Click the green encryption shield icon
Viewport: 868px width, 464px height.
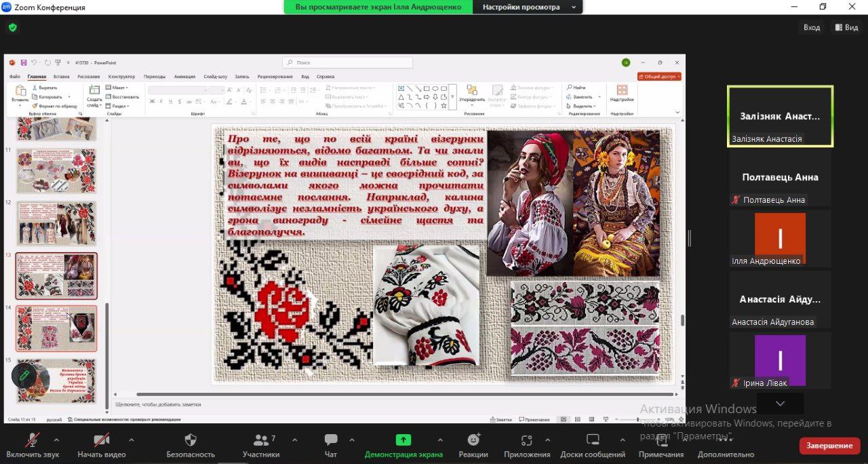coord(12,28)
